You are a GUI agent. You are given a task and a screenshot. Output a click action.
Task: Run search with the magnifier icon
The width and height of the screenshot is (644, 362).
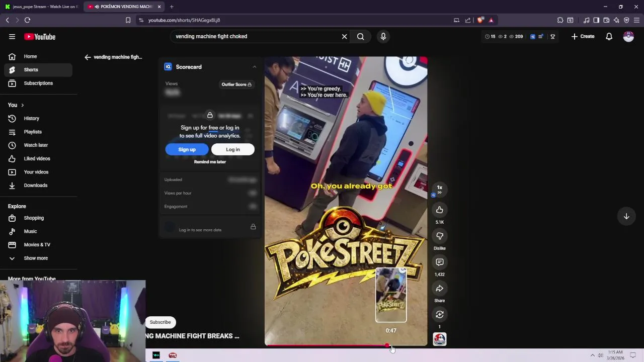point(361,36)
